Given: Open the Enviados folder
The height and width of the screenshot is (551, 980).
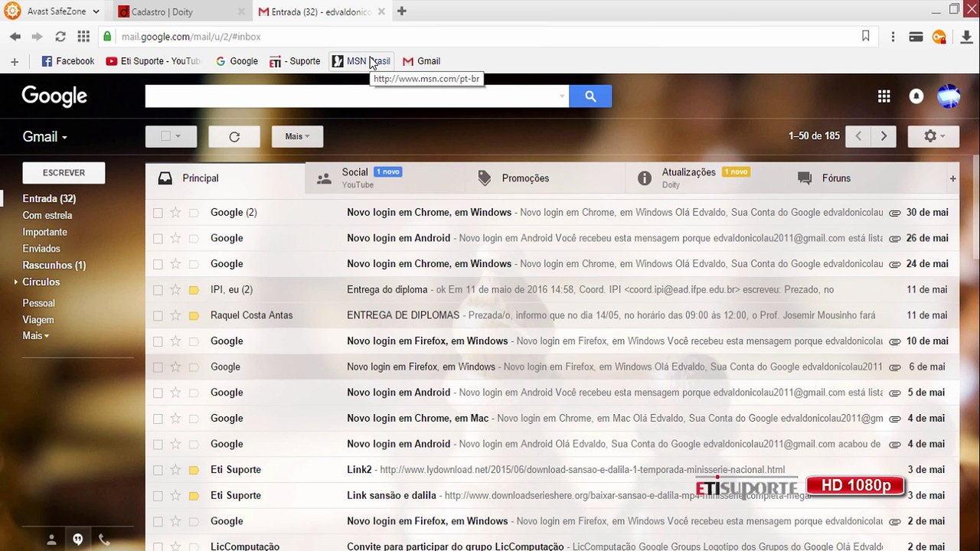Looking at the screenshot, I should pos(41,249).
